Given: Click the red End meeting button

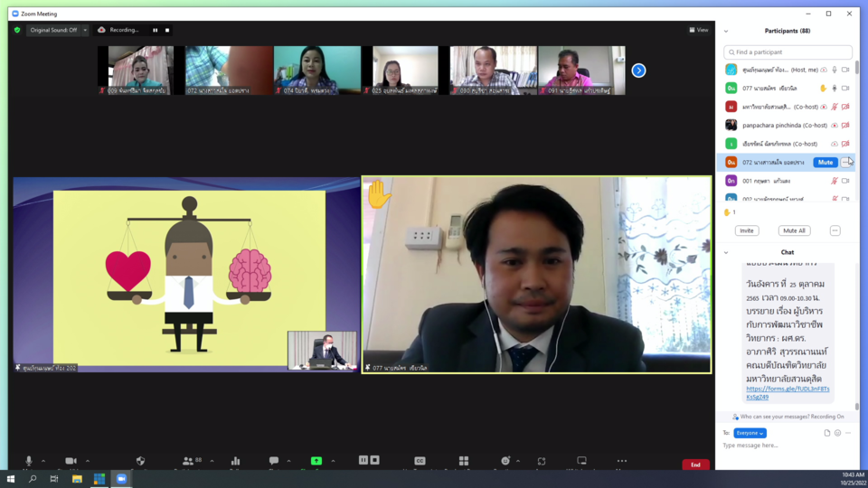Looking at the screenshot, I should 695,465.
